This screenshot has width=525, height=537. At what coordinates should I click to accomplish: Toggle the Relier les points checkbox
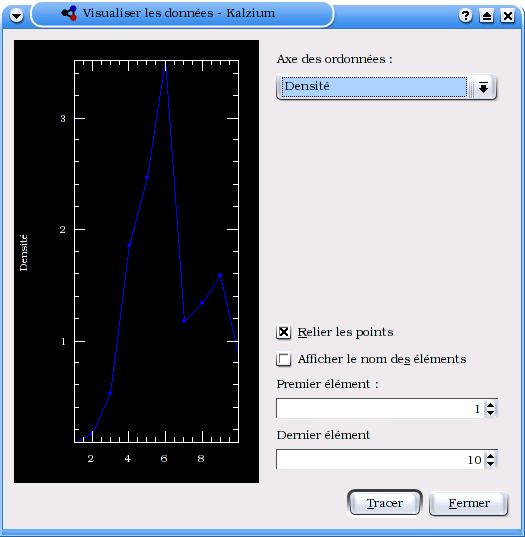point(284,332)
